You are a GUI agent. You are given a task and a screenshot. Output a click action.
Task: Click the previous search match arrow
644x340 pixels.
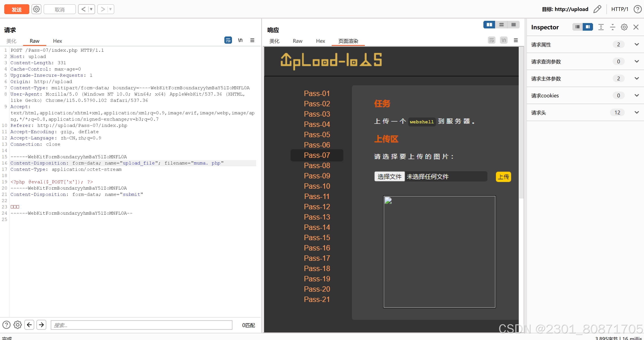click(29, 325)
